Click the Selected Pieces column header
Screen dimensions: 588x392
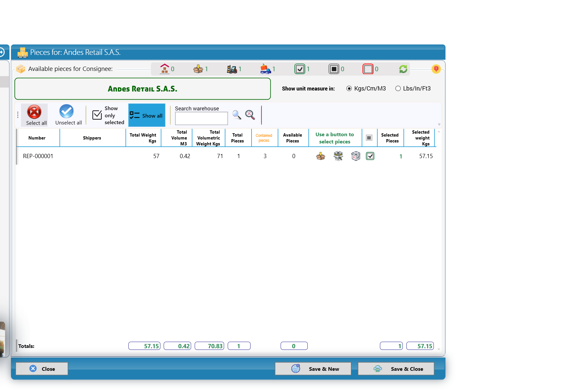pos(390,138)
